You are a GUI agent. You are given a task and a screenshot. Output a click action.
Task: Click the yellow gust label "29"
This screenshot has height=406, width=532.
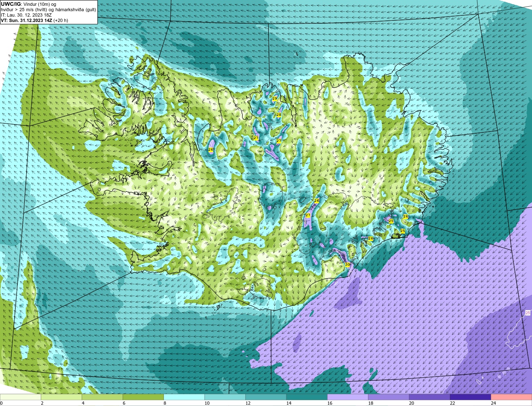pos(275,99)
